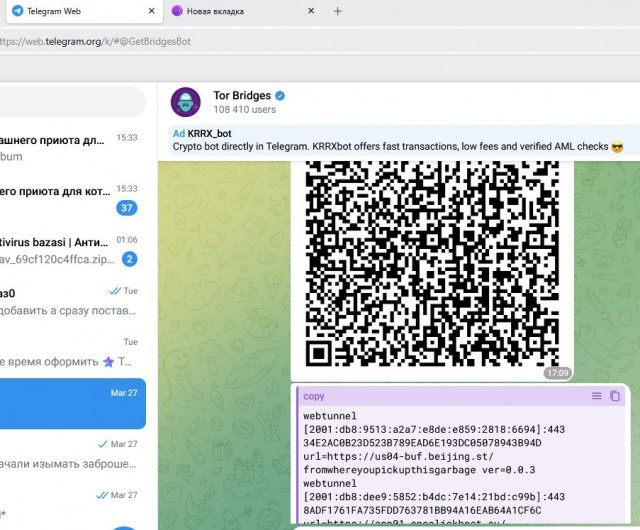Open chat with preview 'bum' at 15:33
640x530 pixels.
point(73,148)
